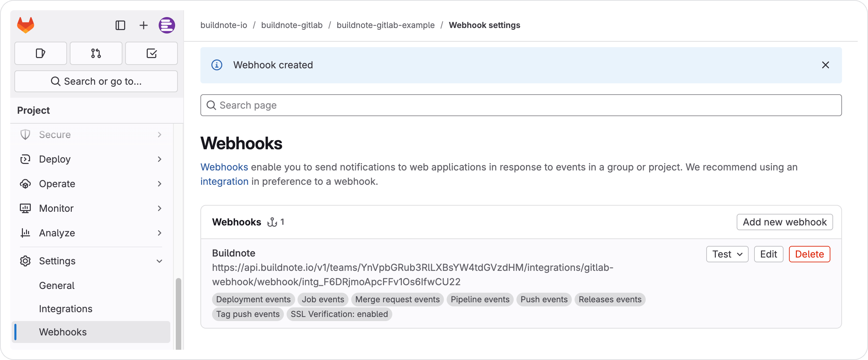Image resolution: width=868 pixels, height=360 pixels.
Task: Click the Webhook created alert text
Action: tap(273, 65)
